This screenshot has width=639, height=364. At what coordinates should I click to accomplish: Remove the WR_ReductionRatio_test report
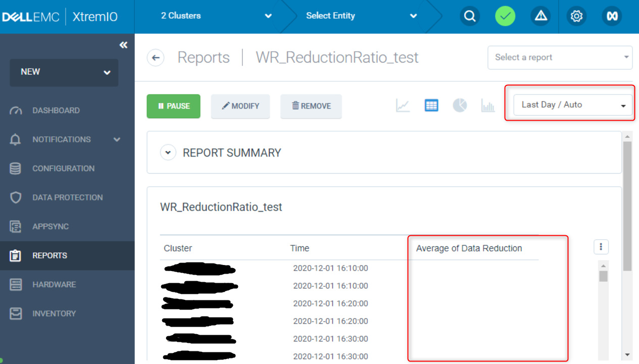[x=311, y=106]
